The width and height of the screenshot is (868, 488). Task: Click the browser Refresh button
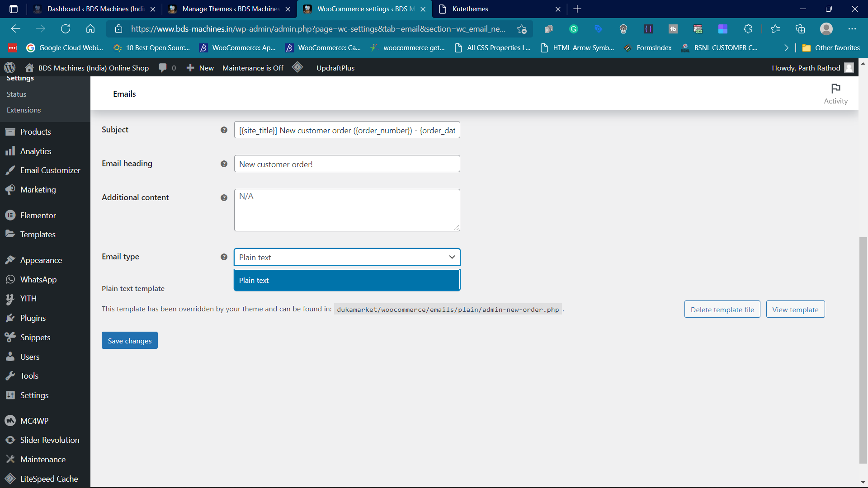point(66,29)
